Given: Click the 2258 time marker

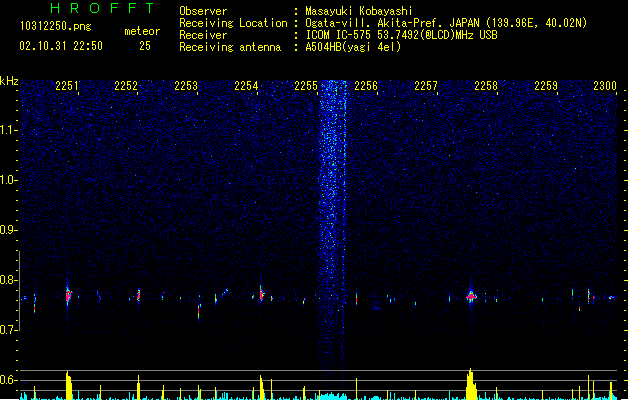Looking at the screenshot, I should click(x=486, y=86).
